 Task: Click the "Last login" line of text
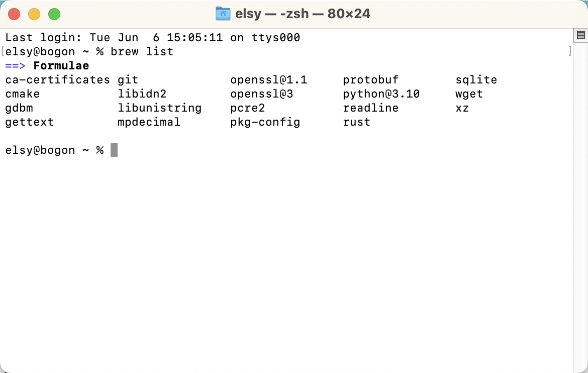(x=152, y=37)
